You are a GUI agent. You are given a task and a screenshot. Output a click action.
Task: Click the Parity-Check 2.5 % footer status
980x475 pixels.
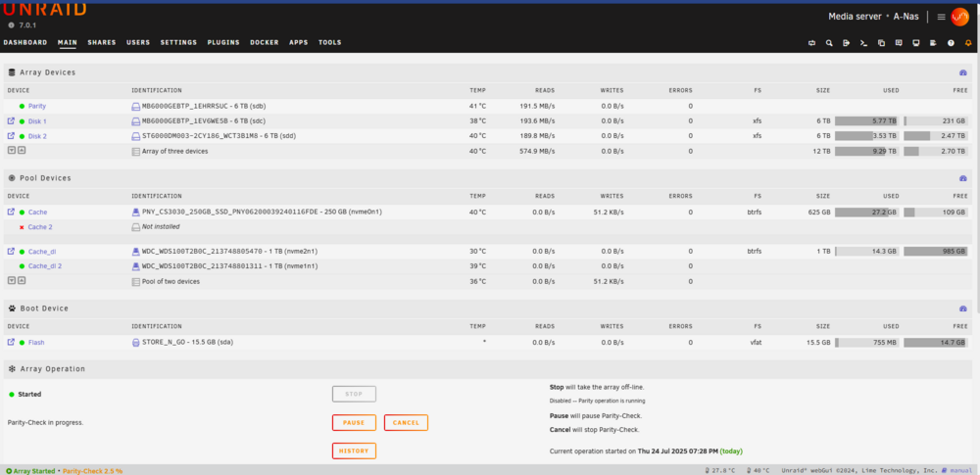[92, 471]
